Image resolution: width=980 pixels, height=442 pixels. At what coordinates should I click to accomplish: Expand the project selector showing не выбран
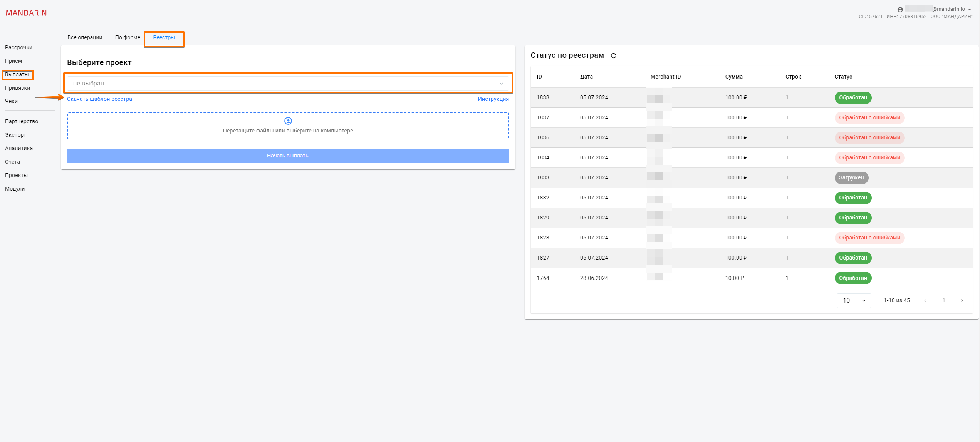click(x=288, y=84)
